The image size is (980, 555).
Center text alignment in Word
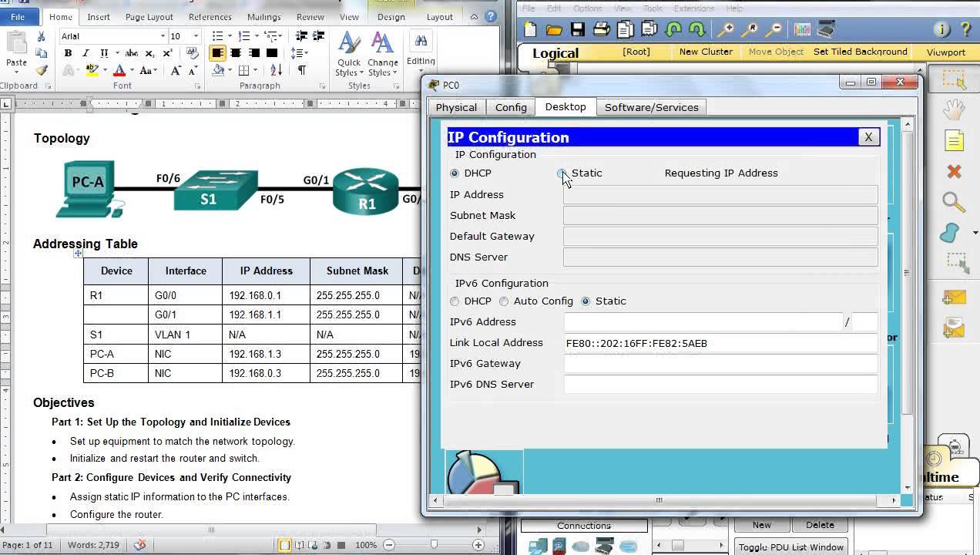pos(236,53)
